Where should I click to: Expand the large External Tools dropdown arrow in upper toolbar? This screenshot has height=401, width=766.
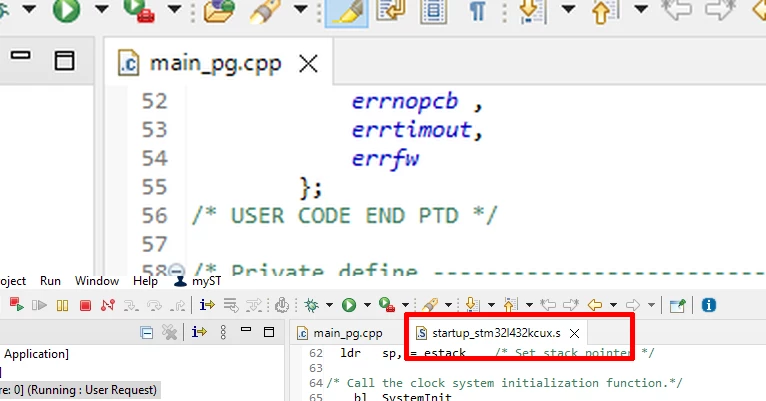tap(174, 8)
